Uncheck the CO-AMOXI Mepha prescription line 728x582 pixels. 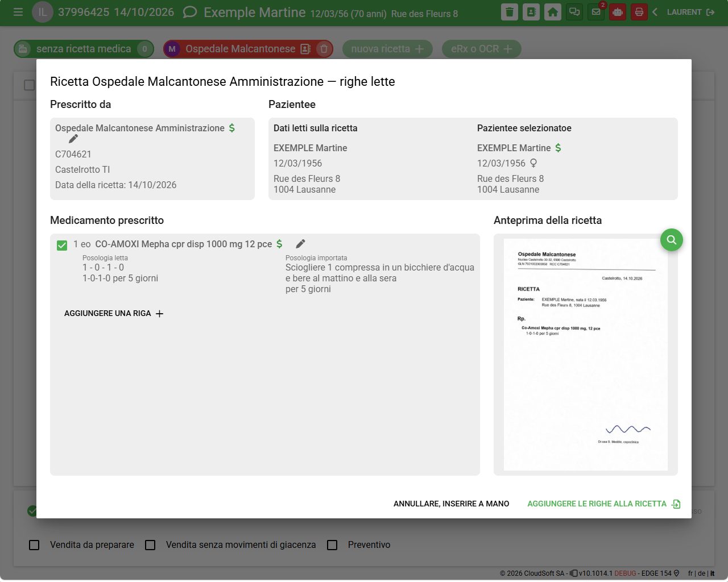62,246
